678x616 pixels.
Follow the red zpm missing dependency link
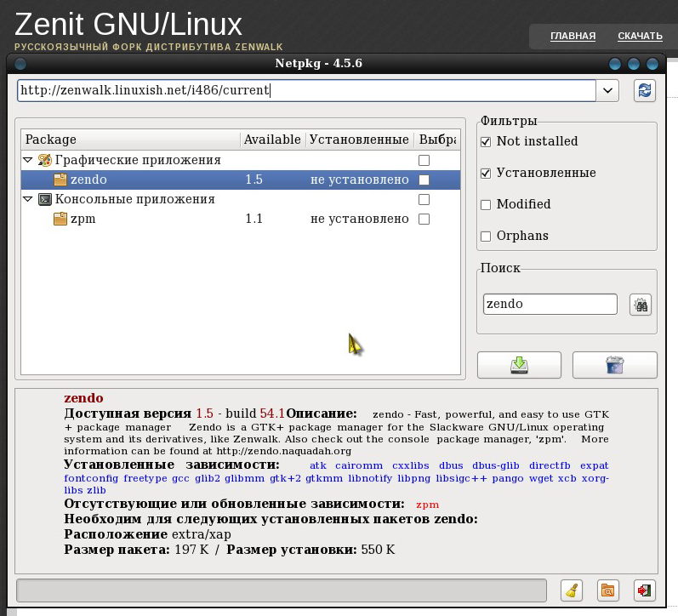click(x=427, y=505)
